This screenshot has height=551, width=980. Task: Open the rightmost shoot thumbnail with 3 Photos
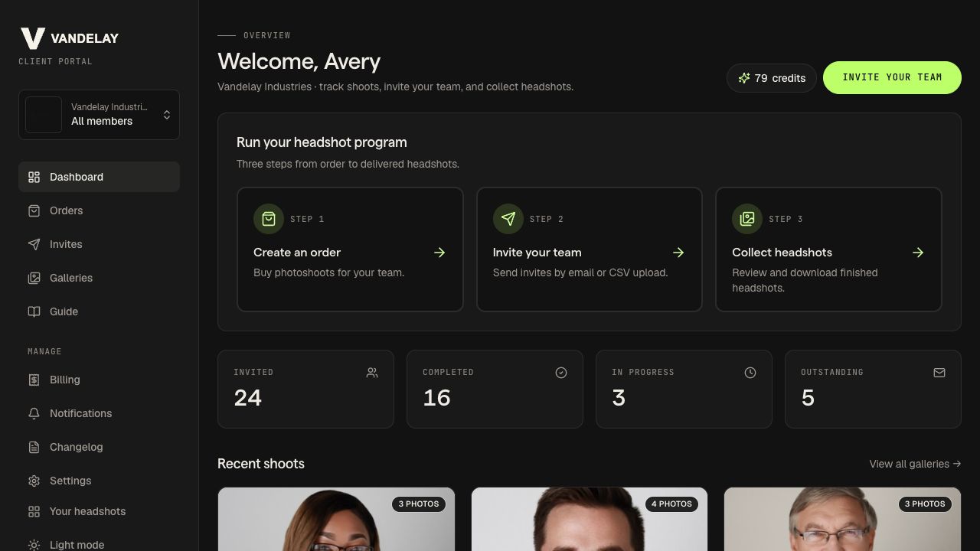tap(842, 519)
